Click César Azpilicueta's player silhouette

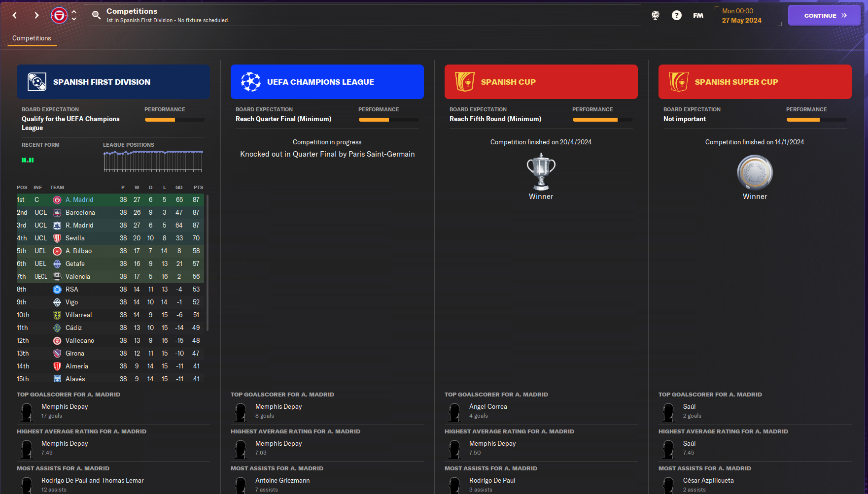coord(668,485)
